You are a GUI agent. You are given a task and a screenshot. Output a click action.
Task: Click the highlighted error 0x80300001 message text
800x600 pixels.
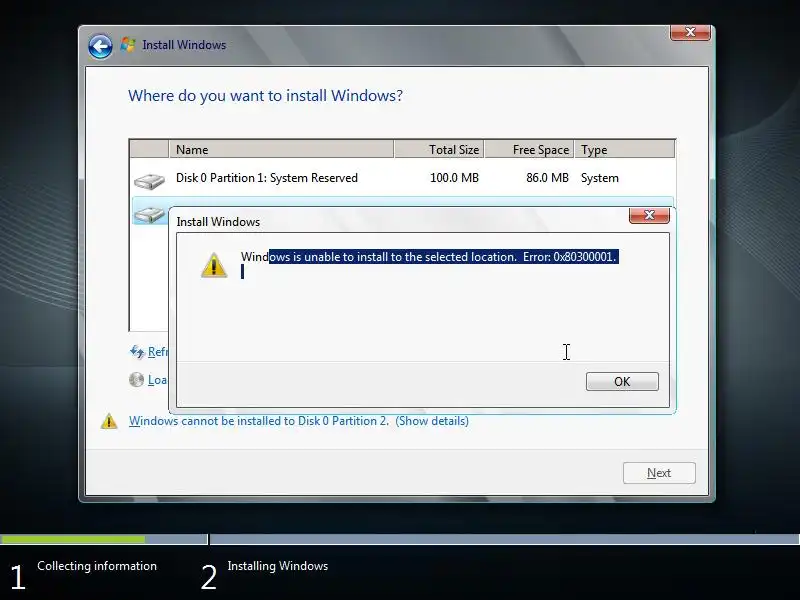point(430,257)
